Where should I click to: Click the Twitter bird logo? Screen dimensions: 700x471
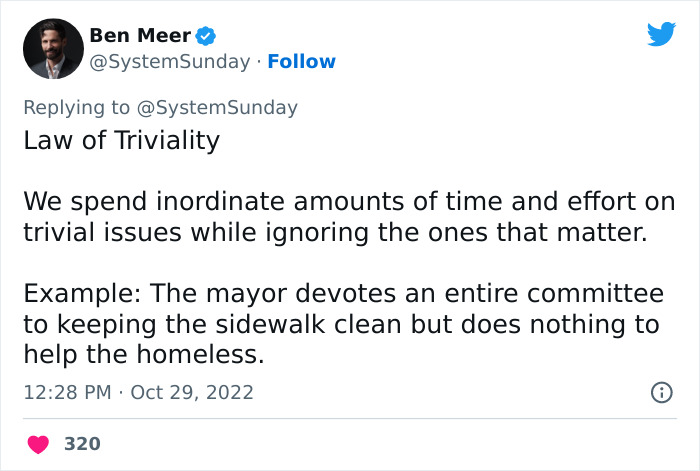661,34
